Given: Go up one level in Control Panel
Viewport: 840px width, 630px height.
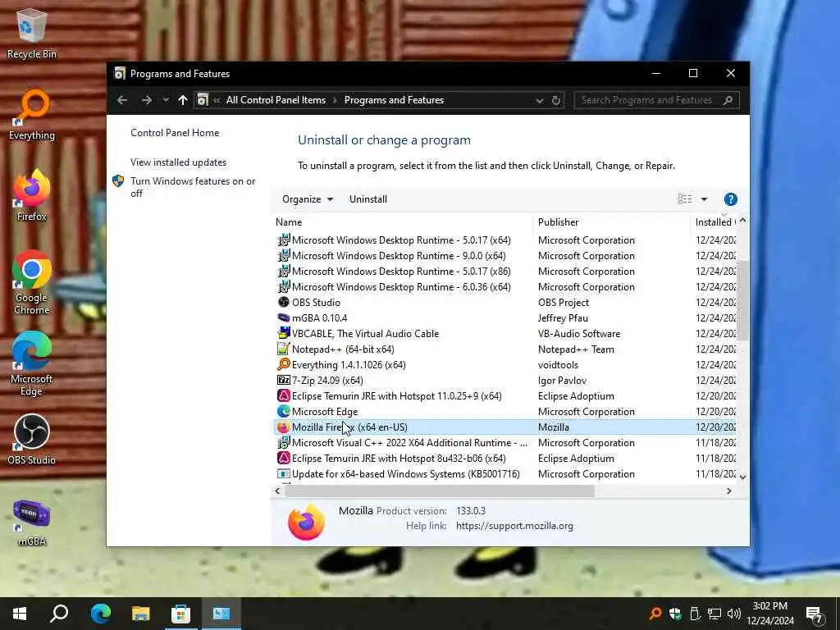Looking at the screenshot, I should click(x=183, y=100).
